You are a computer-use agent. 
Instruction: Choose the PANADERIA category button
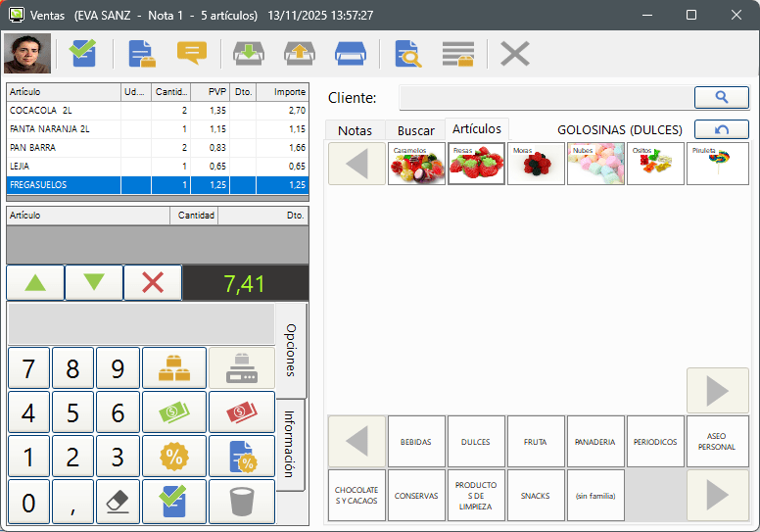(x=595, y=442)
